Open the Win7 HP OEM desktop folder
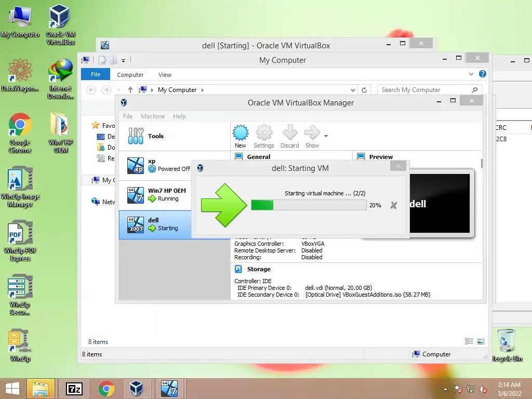The height and width of the screenshot is (399, 532). (x=60, y=132)
